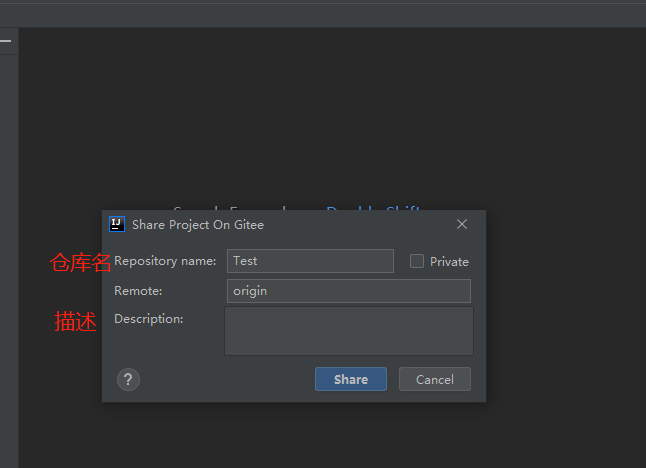Click the blue Double Shift shortcut text
This screenshot has width=646, height=468.
(372, 207)
